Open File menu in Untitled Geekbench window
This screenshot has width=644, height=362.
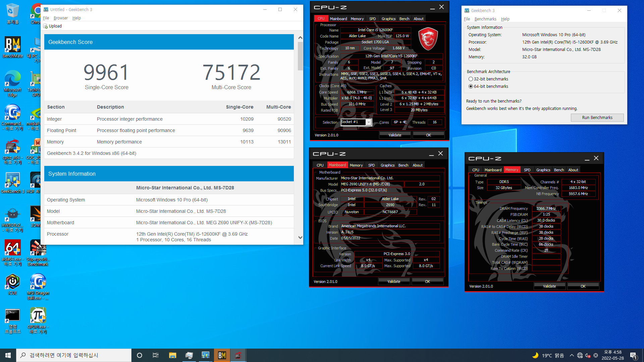pyautogui.click(x=46, y=18)
